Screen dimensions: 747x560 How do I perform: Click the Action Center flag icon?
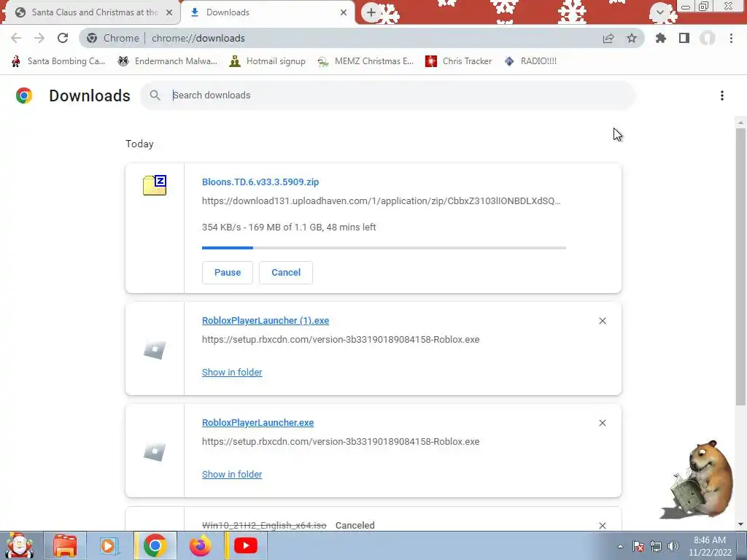tap(638, 546)
